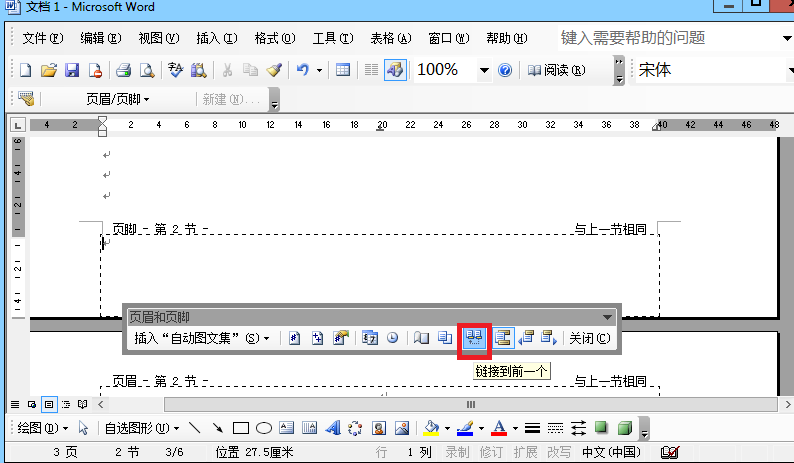This screenshot has width=794, height=463.
Task: Insert clip art from drawing toolbar
Action: 378,428
